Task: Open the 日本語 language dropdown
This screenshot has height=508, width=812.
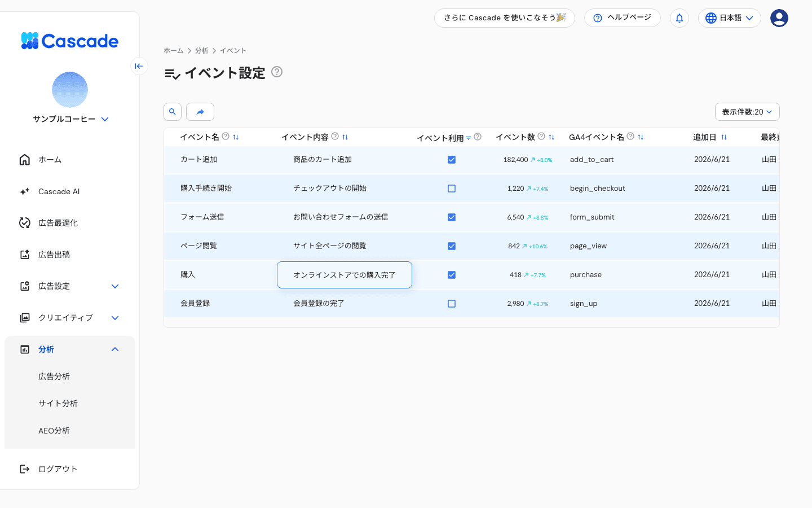Action: pos(730,18)
